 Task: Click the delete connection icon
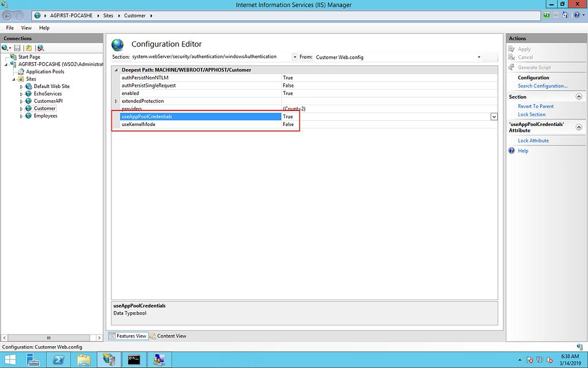(41, 48)
